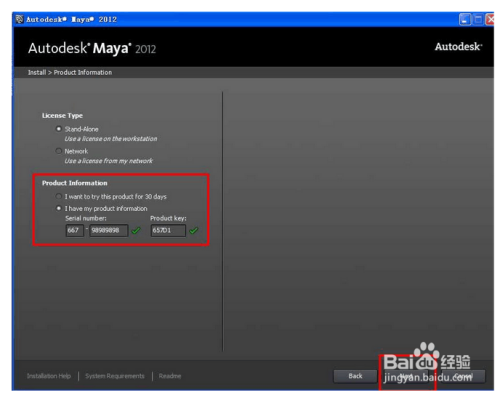This screenshot has height=395, width=500.
Task: Click the serial number prefix field 667
Action: (x=75, y=230)
